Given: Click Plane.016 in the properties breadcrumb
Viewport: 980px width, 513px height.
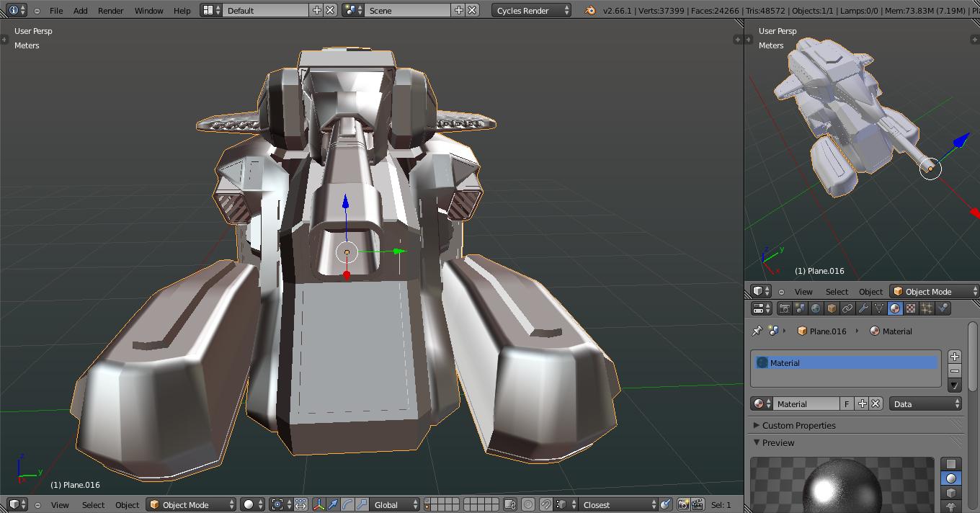Looking at the screenshot, I should click(827, 331).
